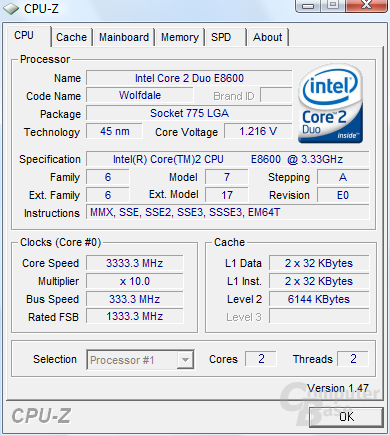Screen dimensions: 390x436
Task: Go to the SPD tab
Action: click(x=221, y=37)
